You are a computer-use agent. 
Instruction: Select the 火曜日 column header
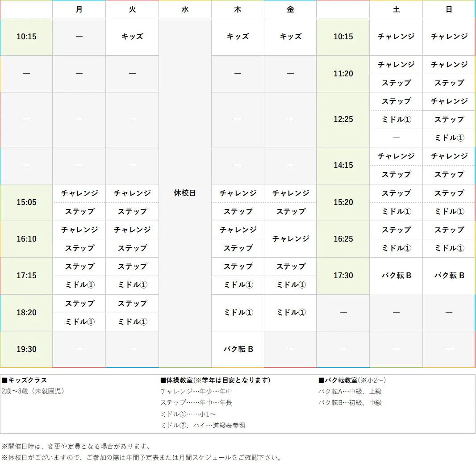tap(132, 9)
